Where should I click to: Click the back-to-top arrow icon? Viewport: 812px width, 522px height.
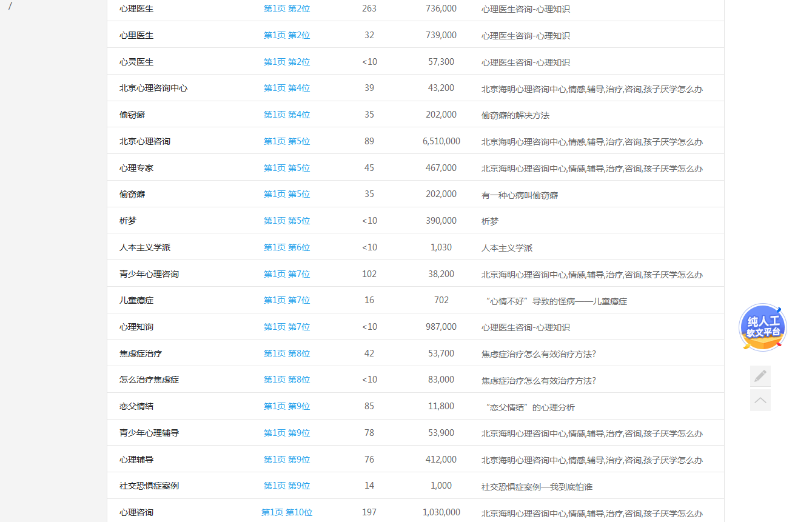(x=760, y=400)
